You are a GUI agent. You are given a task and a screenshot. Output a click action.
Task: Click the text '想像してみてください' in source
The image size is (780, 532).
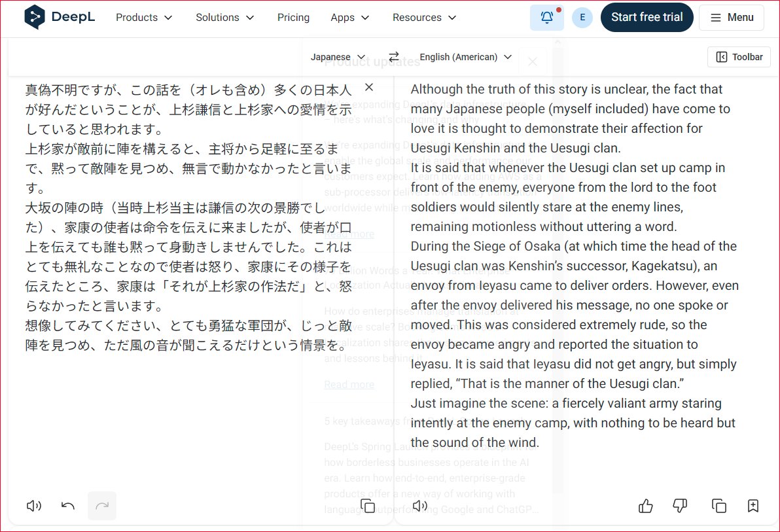[90, 325]
